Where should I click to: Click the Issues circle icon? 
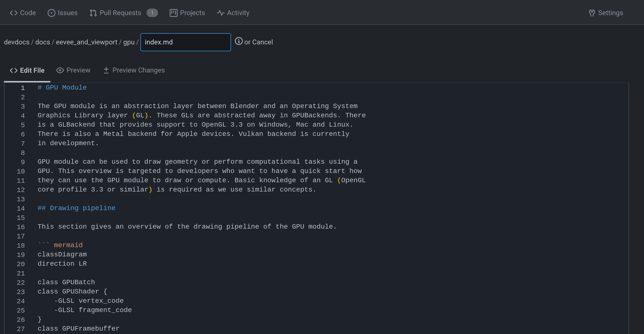pos(52,13)
